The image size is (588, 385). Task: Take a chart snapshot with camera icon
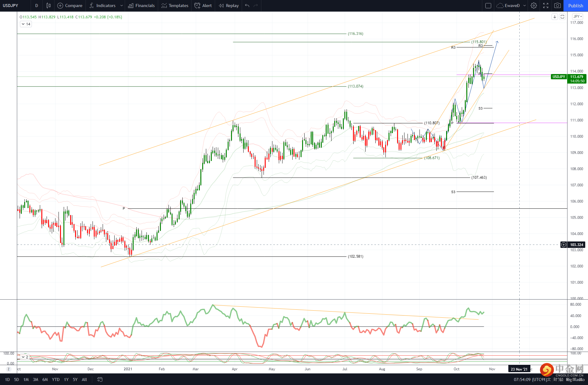pos(558,6)
